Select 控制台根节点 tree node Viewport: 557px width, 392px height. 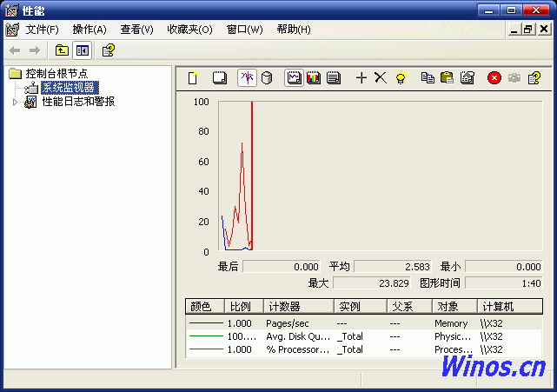tap(56, 74)
